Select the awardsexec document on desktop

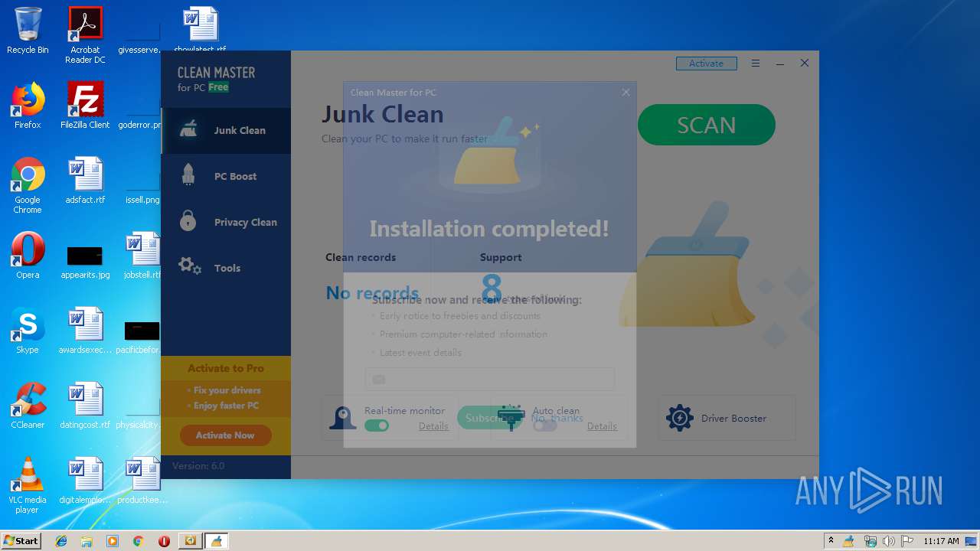85,330
